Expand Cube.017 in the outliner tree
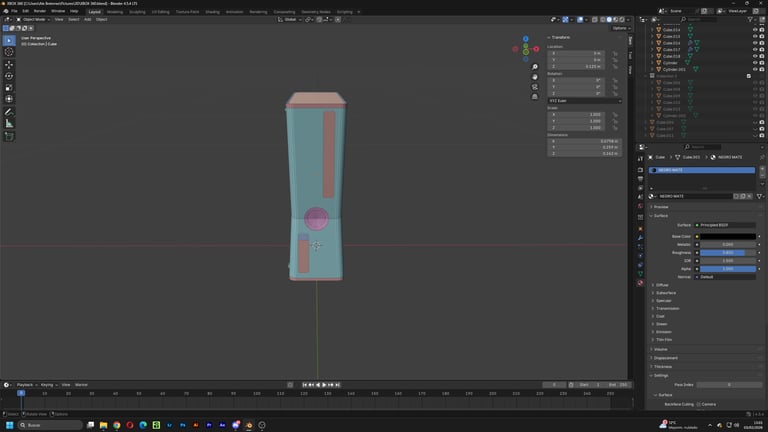The height and width of the screenshot is (432, 768). click(x=652, y=49)
